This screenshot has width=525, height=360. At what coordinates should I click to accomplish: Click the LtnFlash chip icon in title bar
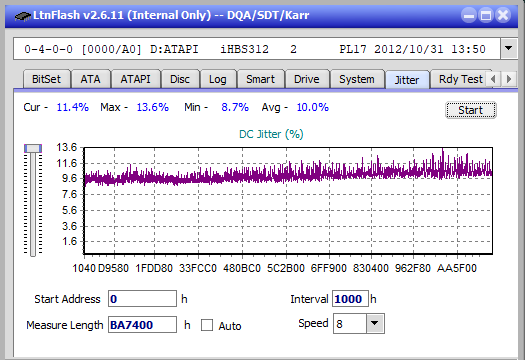[x=22, y=15]
